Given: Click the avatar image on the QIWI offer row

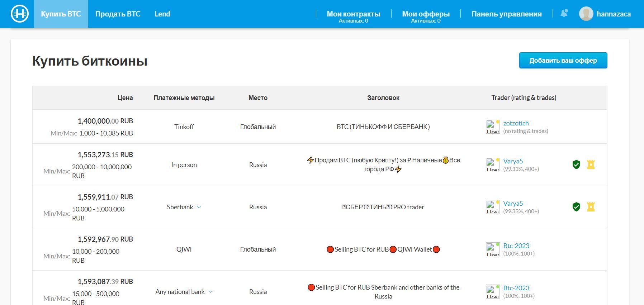Looking at the screenshot, I should point(493,249).
